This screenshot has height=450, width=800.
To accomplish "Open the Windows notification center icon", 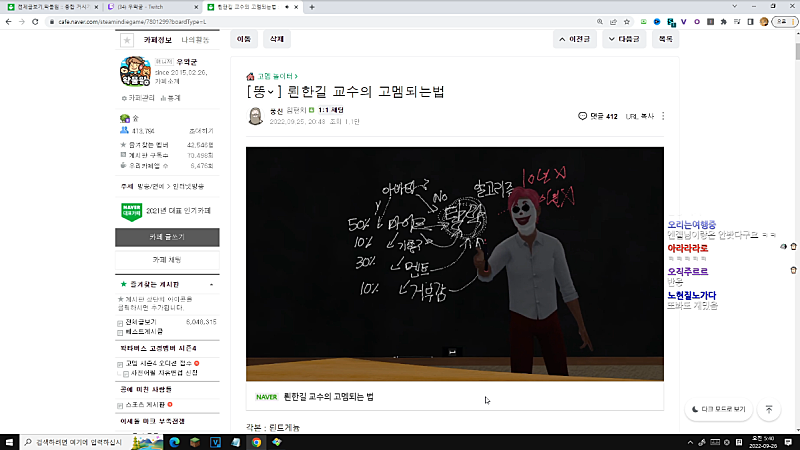I will click(788, 442).
